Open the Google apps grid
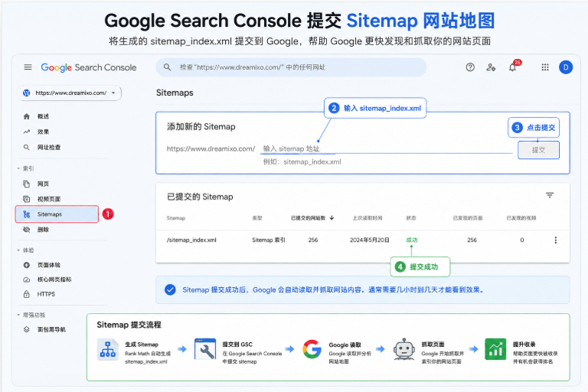Image resolution: width=588 pixels, height=392 pixels. click(x=545, y=67)
